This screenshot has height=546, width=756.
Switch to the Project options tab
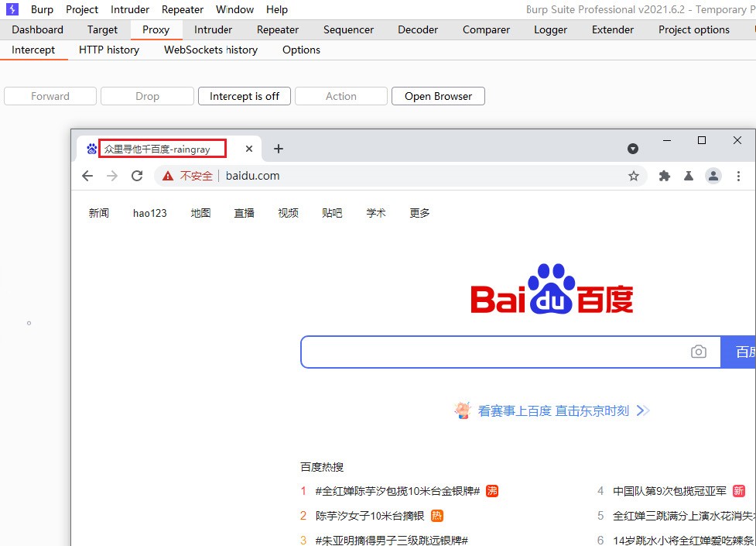tap(694, 29)
